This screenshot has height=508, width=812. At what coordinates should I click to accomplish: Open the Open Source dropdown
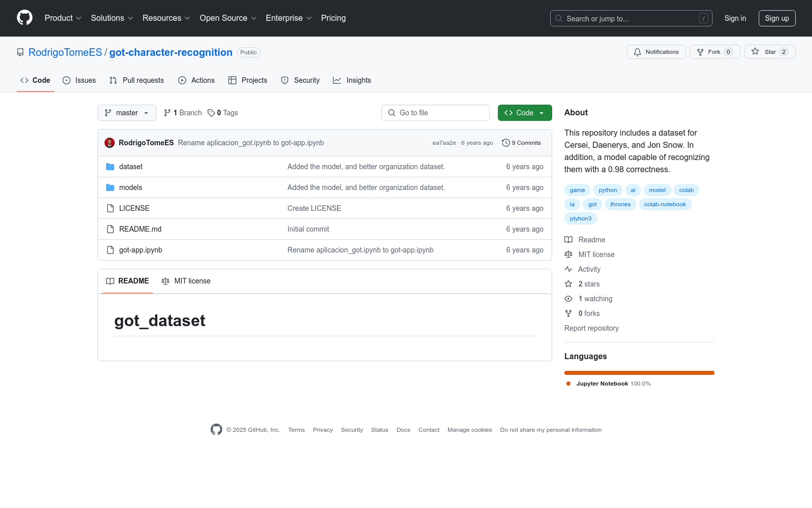228,18
